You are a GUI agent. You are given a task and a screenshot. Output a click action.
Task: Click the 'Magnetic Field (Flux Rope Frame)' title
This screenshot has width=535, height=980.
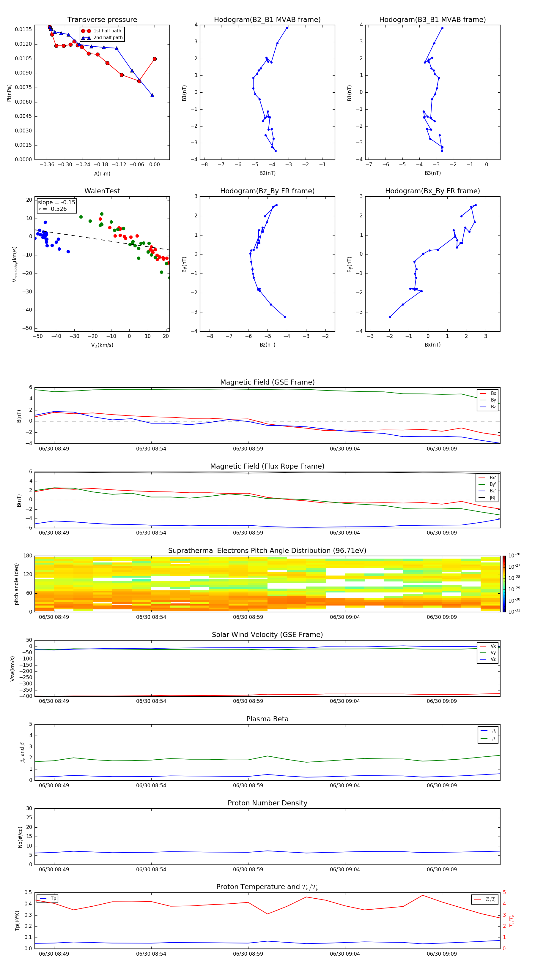pos(267,467)
